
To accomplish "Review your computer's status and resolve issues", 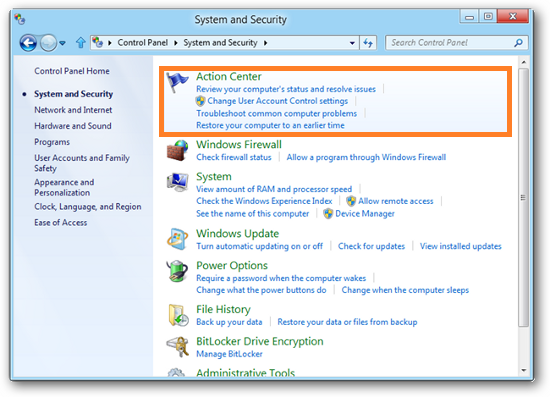I will tap(286, 89).
